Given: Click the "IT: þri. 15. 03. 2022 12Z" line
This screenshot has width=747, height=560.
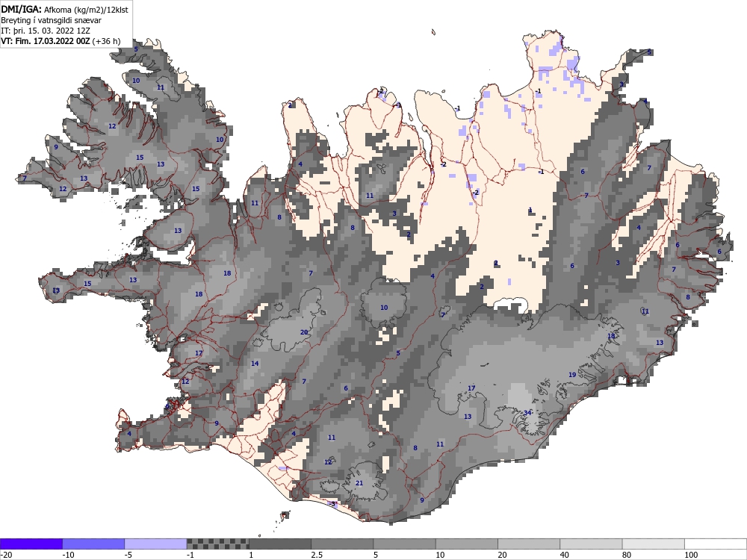Looking at the screenshot, I should tap(46, 31).
